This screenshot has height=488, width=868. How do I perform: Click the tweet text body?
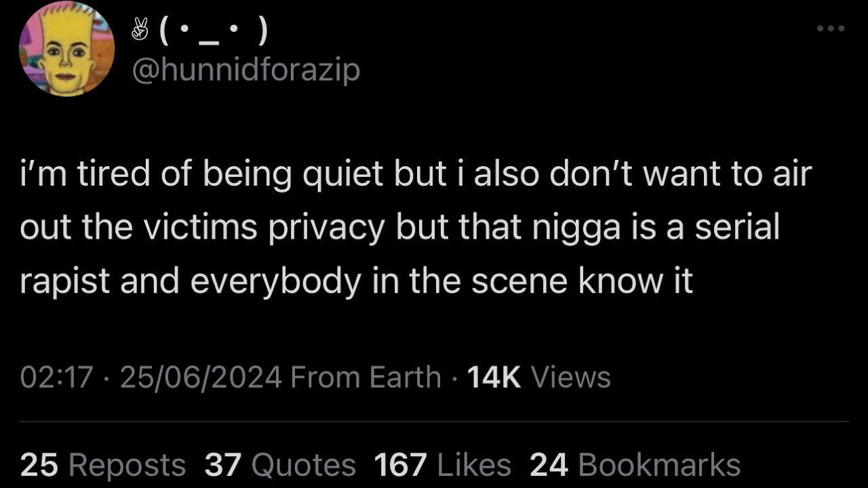pos(415,228)
